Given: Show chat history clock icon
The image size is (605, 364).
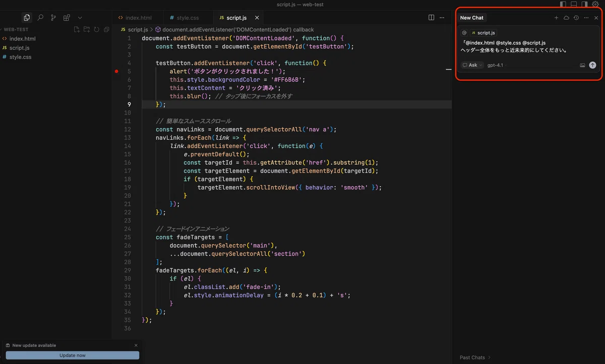Looking at the screenshot, I should 576,18.
